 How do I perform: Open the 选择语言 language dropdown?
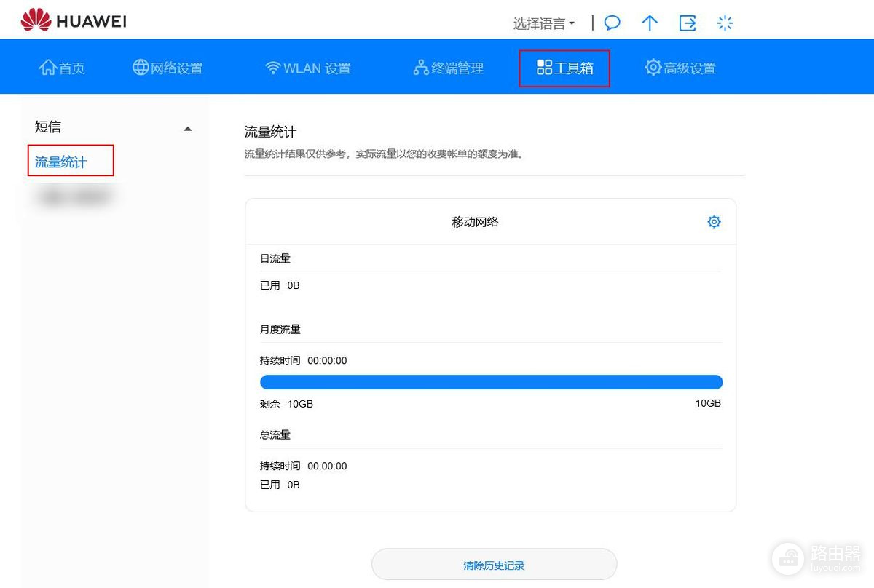tap(543, 23)
